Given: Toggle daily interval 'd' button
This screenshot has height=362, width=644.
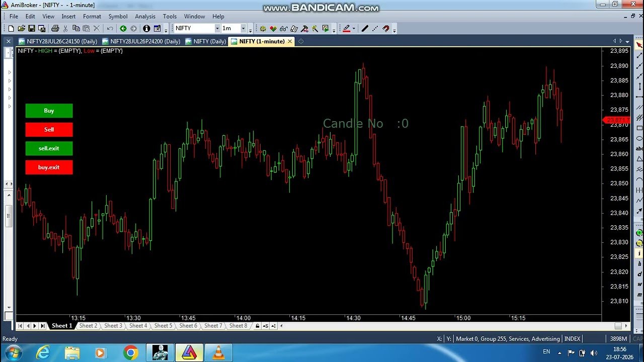Looking at the screenshot, I should (639, 275).
